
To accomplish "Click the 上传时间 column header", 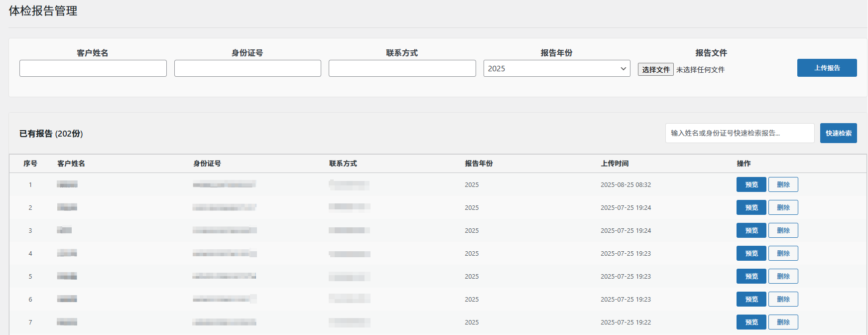I will (x=615, y=164).
